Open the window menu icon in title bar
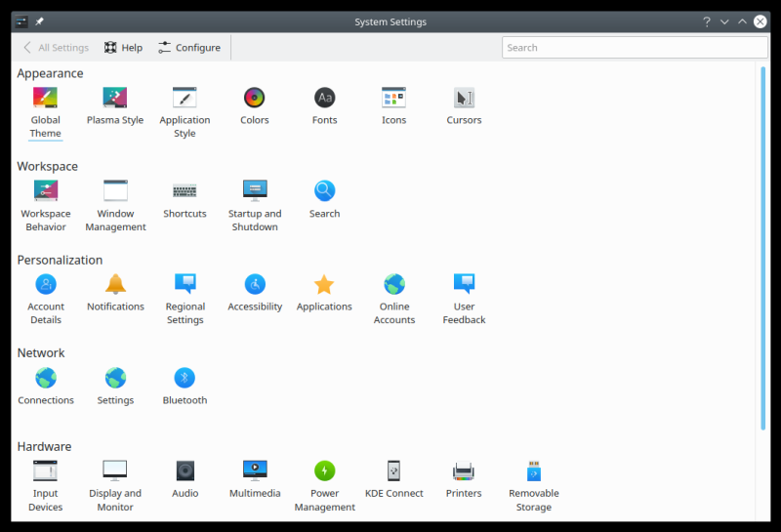This screenshot has height=532, width=781. 21,21
